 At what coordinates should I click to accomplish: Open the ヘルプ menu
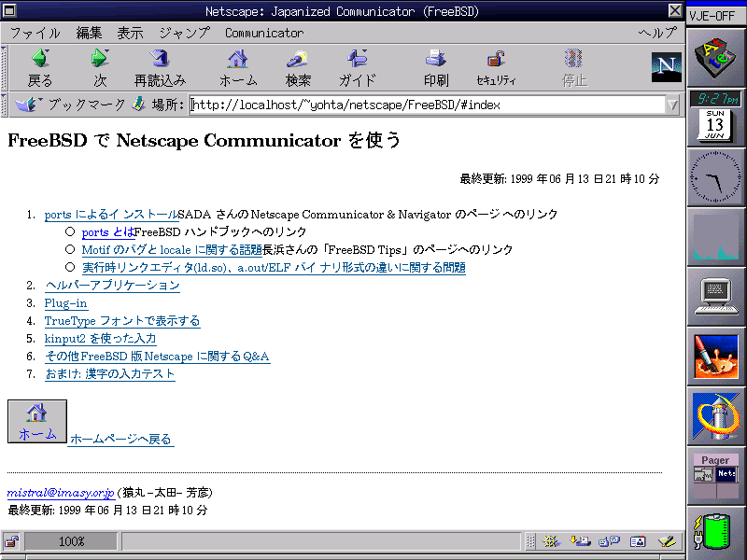(657, 33)
